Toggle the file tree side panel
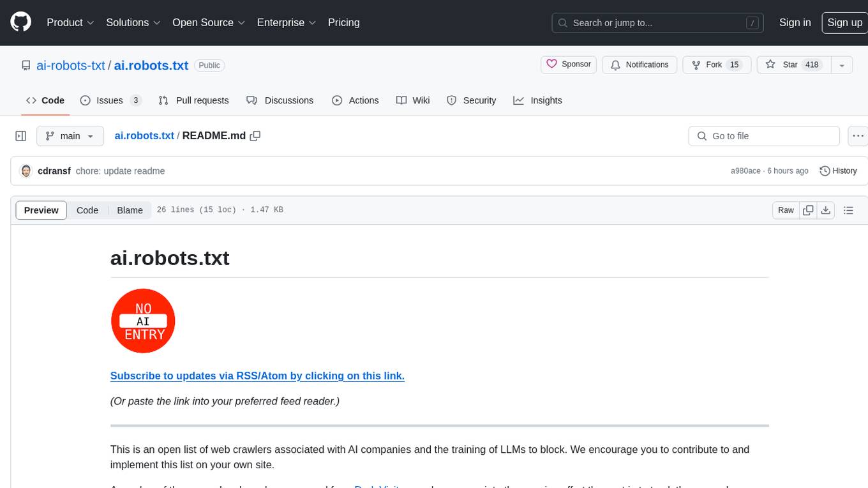The height and width of the screenshot is (488, 868). tap(20, 136)
